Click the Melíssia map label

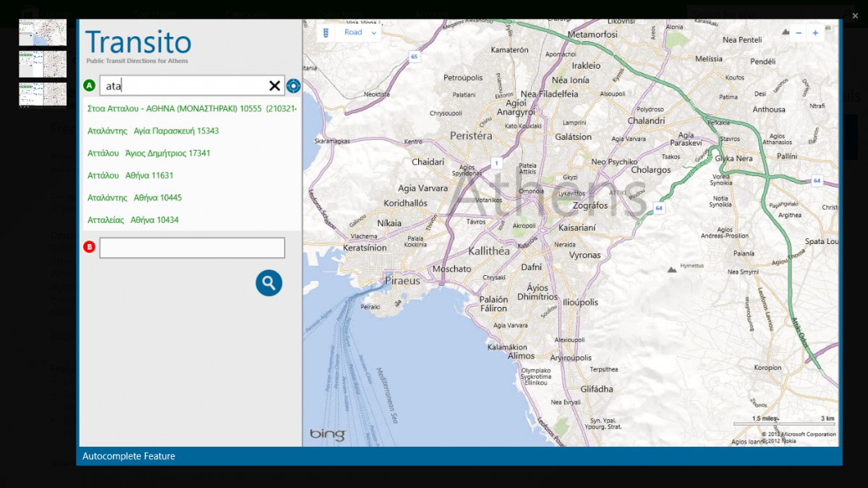(x=709, y=59)
